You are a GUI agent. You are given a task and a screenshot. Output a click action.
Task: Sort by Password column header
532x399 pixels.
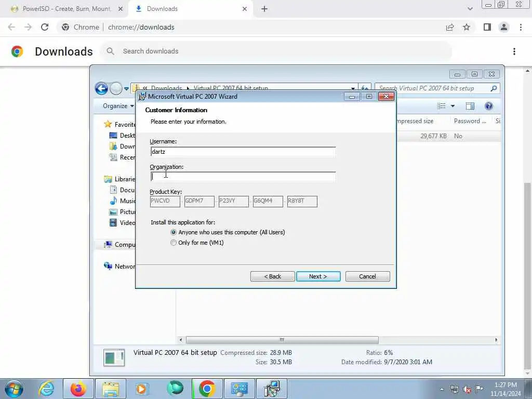coord(470,121)
